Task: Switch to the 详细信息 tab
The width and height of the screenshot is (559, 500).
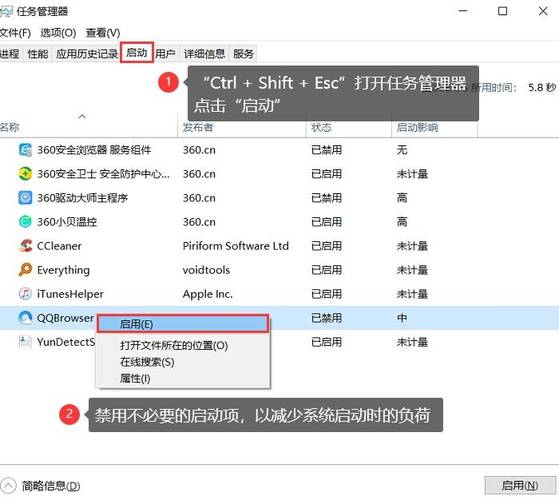Action: (204, 54)
